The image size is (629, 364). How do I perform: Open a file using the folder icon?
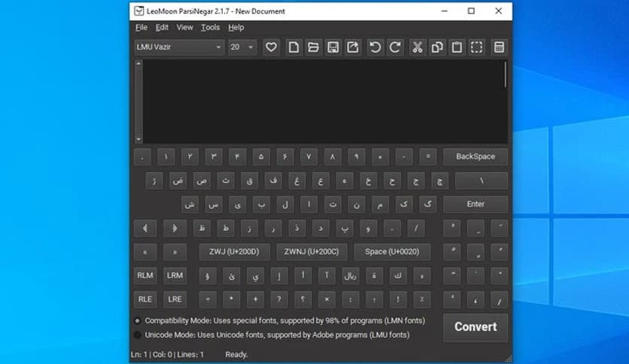coord(313,47)
